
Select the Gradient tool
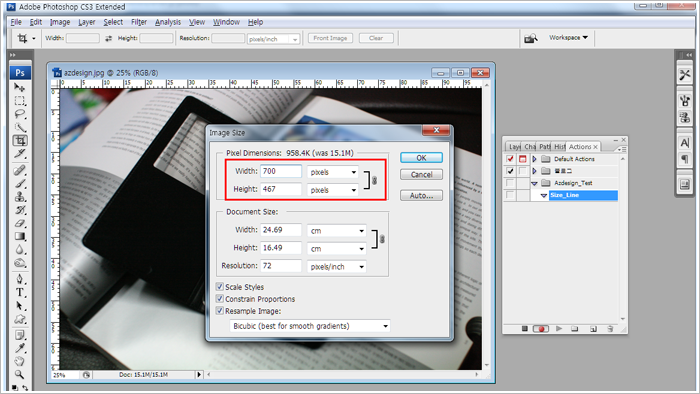click(x=20, y=236)
